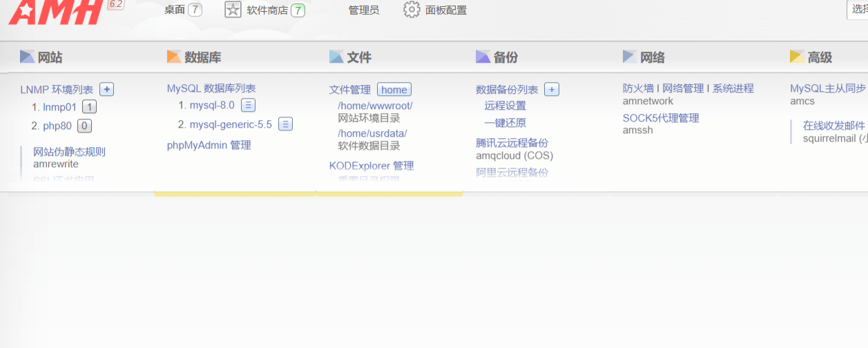Open 系统进程
Screen dimensions: 868x348
point(733,88)
